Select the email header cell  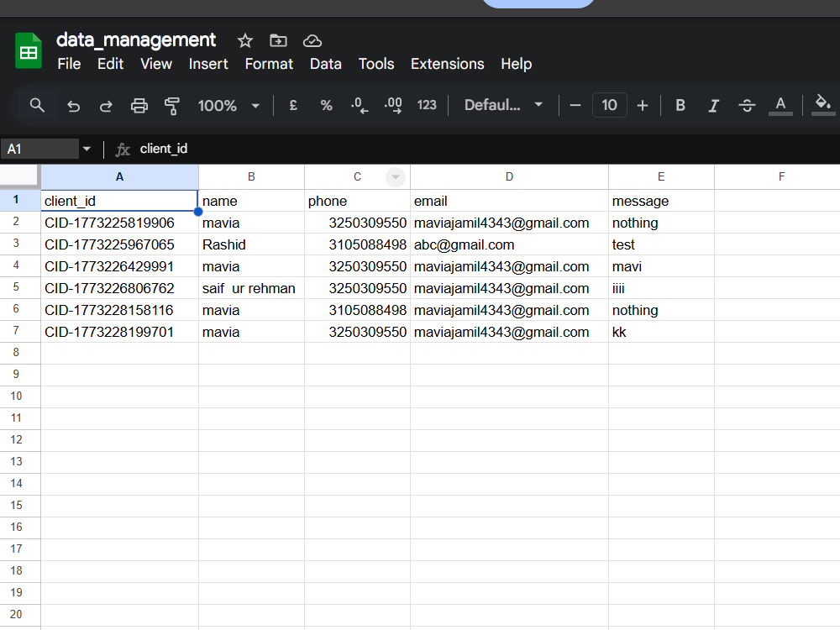pyautogui.click(x=510, y=201)
